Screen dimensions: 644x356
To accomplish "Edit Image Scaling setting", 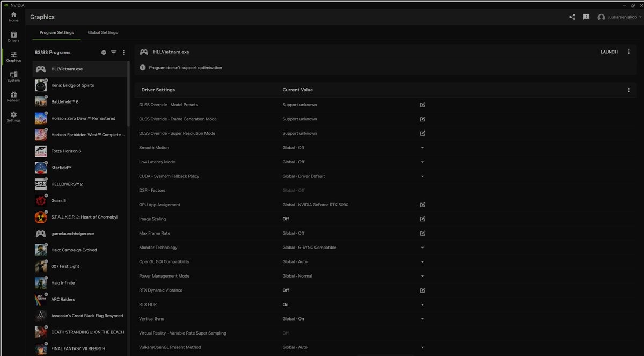I will (422, 219).
